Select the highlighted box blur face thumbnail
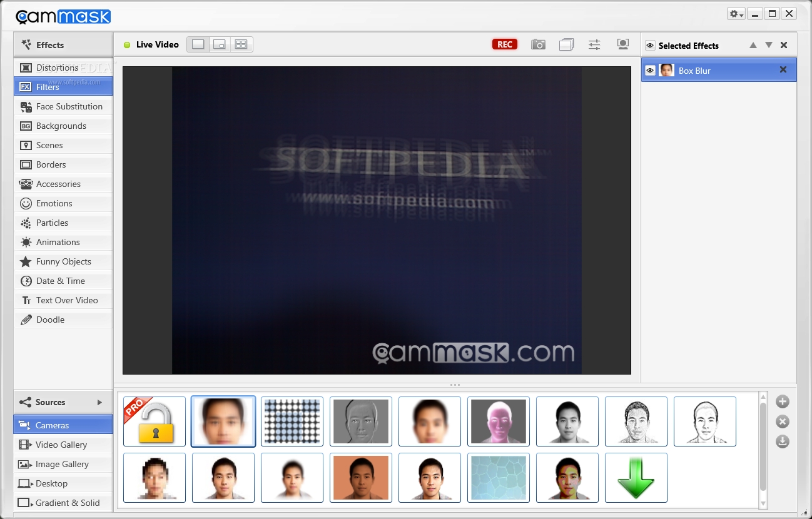 click(223, 421)
